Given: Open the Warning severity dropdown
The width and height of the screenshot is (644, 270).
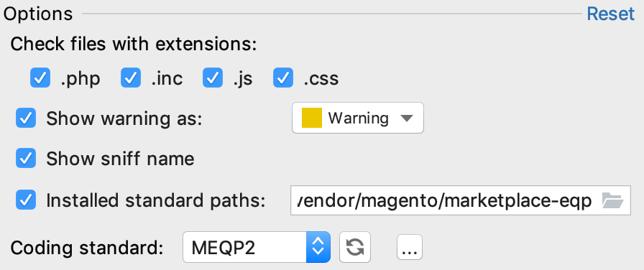Looking at the screenshot, I should pos(358,118).
